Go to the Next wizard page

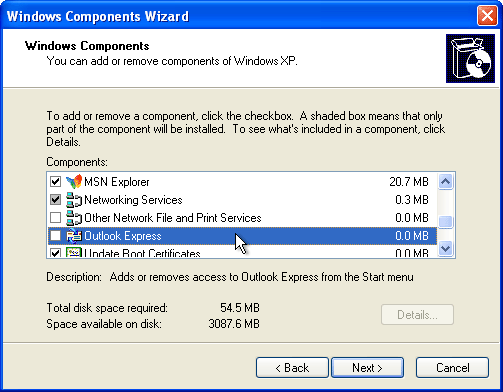pyautogui.click(x=367, y=368)
